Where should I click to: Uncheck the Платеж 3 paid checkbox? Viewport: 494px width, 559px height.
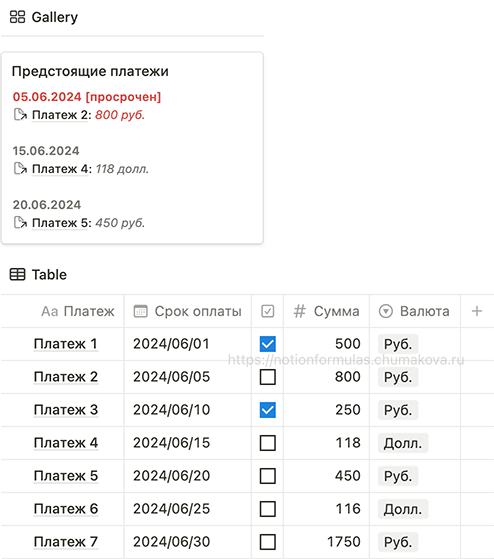click(268, 410)
